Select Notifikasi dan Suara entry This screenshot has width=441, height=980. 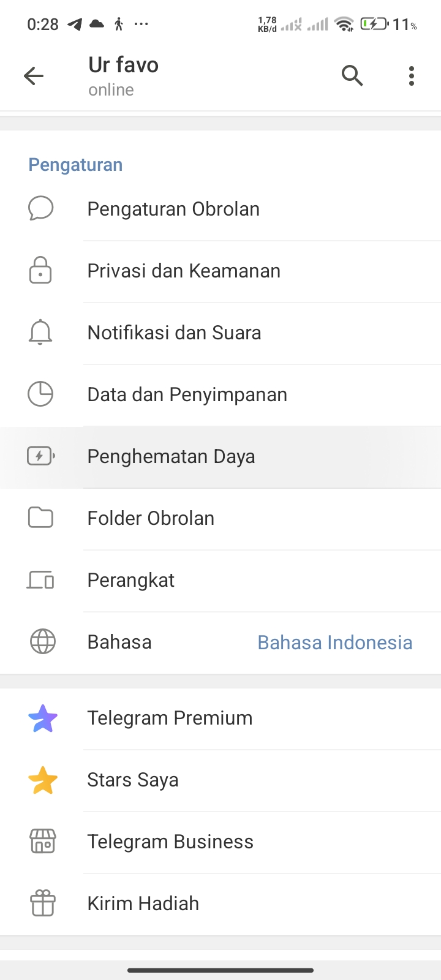point(174,333)
